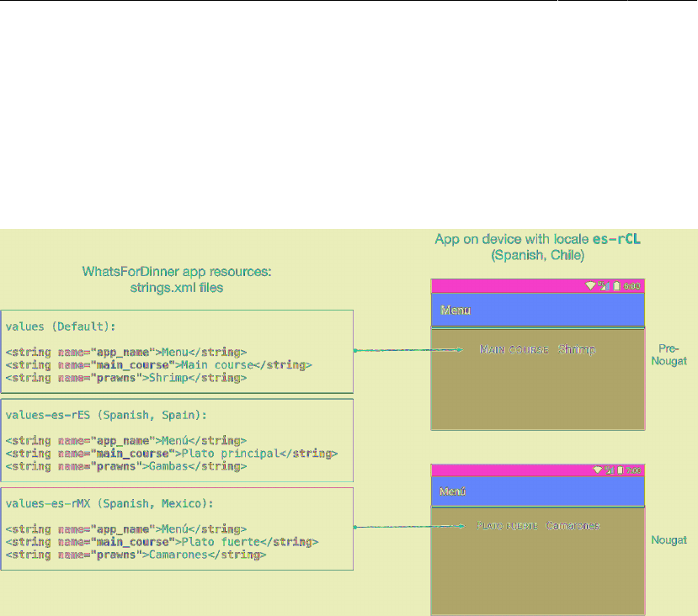
Task: Click the Wi-Fi icon in the Pre-Nougat status bar
Action: tap(590, 285)
